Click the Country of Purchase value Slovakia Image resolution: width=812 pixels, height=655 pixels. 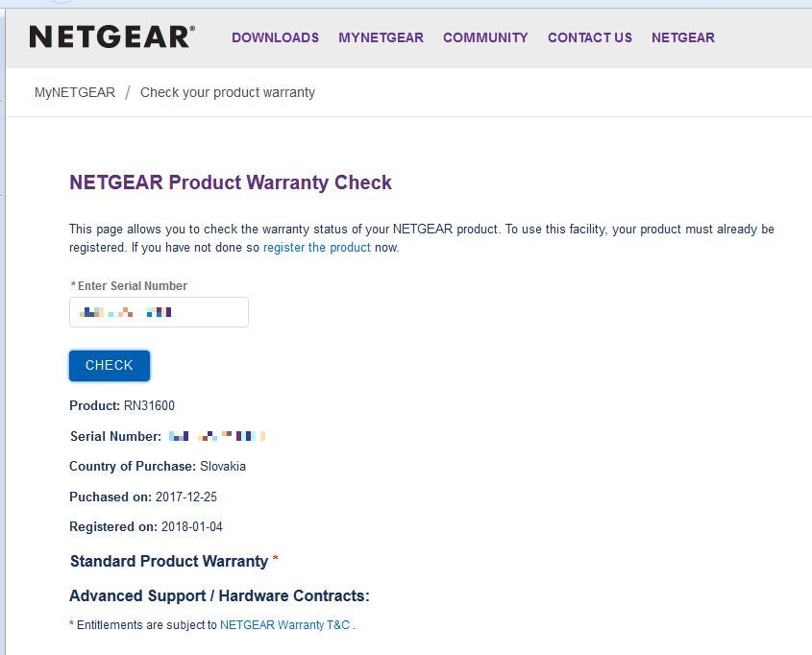point(223,467)
